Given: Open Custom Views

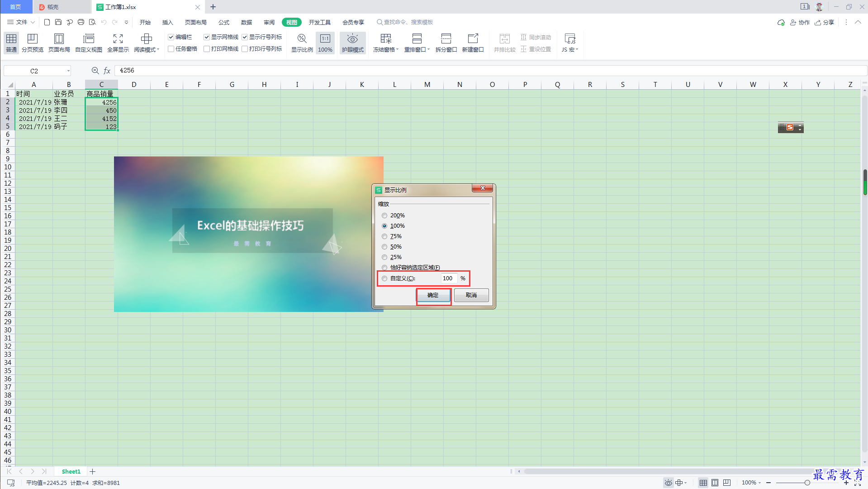Looking at the screenshot, I should [89, 43].
